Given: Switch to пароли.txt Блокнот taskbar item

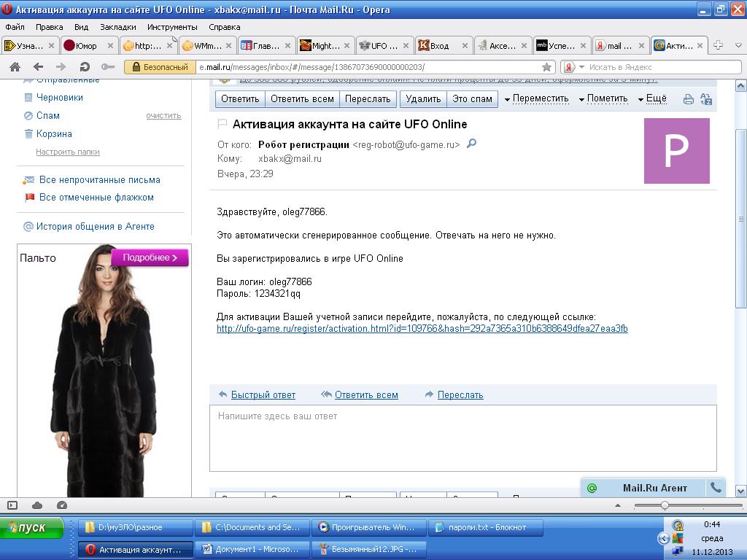Looking at the screenshot, I should click(x=486, y=527).
